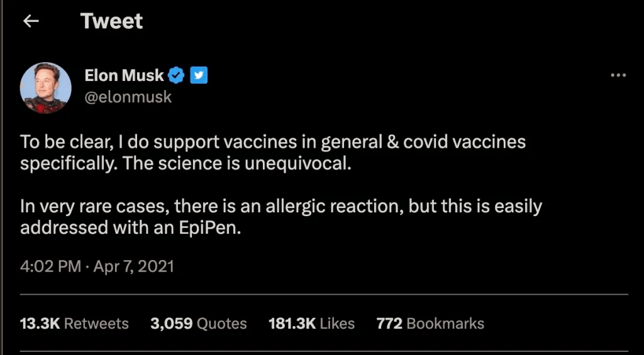Click the 772 Bookmarks count
This screenshot has width=644, height=355.
coord(430,324)
